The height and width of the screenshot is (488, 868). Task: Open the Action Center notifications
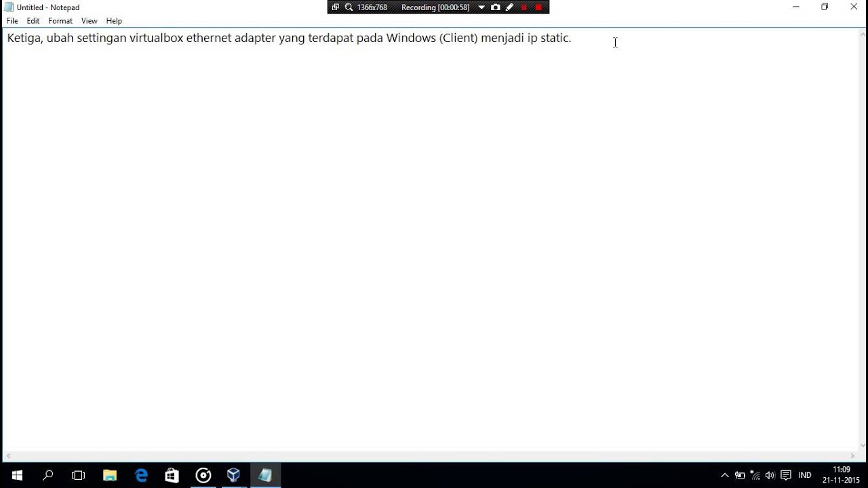pos(786,475)
